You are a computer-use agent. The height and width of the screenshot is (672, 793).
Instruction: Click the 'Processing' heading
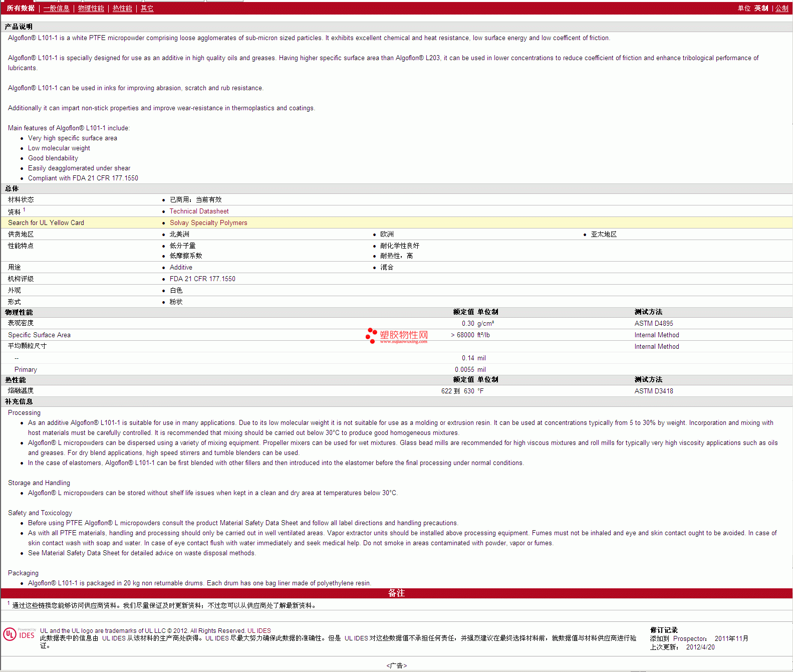click(24, 412)
